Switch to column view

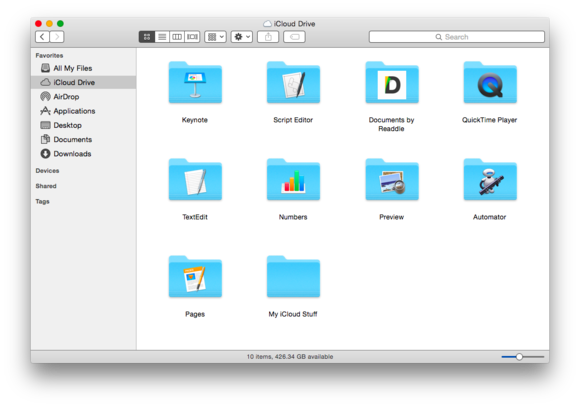click(177, 37)
